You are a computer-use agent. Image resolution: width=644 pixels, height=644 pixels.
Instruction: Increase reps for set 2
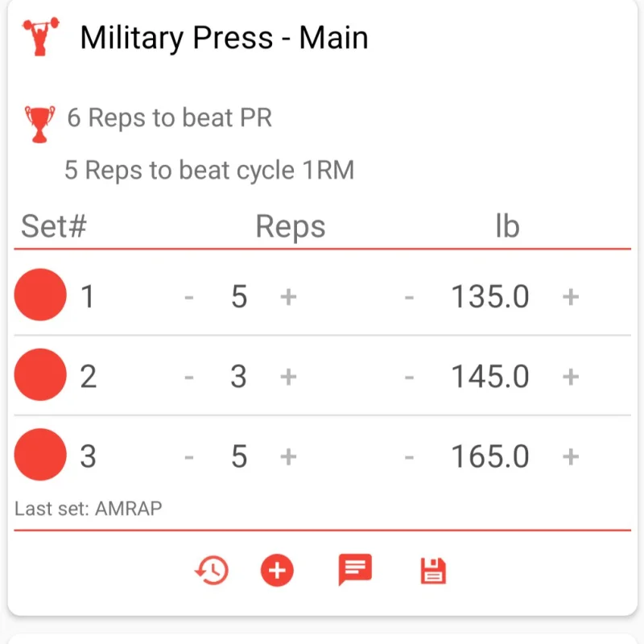(288, 377)
